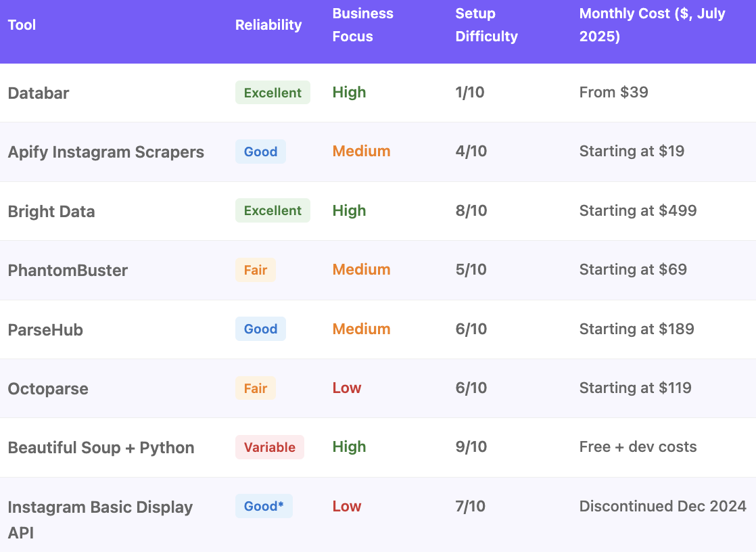Click Octoparse's 6/10 setup difficulty

(471, 388)
